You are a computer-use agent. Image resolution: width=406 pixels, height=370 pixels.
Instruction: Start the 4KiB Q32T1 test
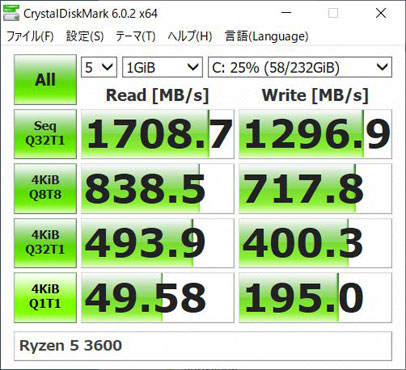pos(45,243)
